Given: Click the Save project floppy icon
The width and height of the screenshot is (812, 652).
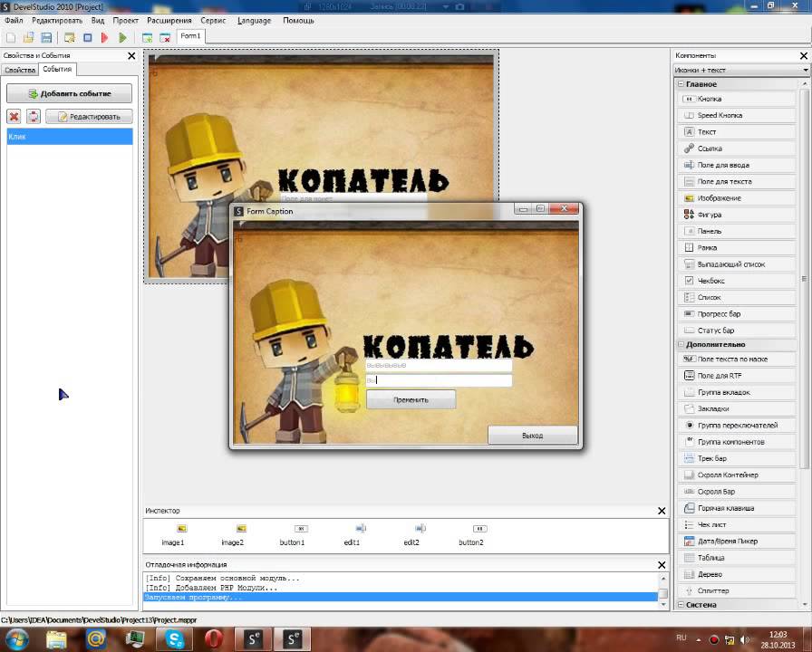Looking at the screenshot, I should pyautogui.click(x=46, y=37).
